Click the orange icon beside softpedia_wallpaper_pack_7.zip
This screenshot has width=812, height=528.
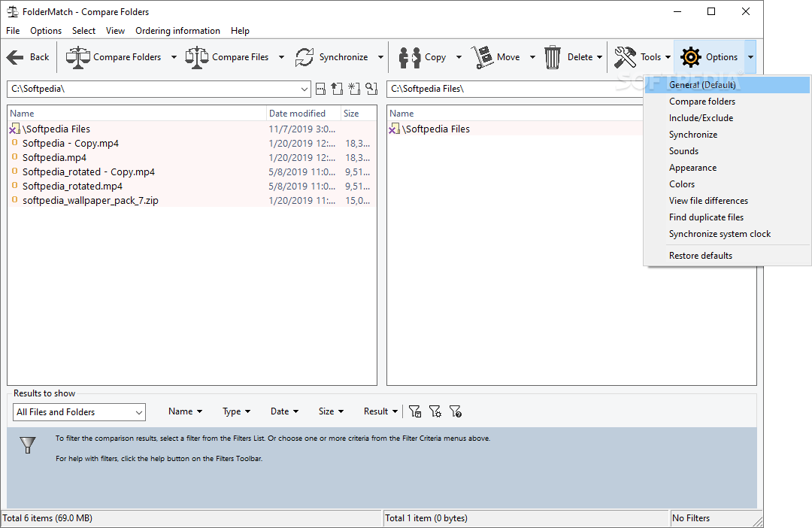point(14,200)
